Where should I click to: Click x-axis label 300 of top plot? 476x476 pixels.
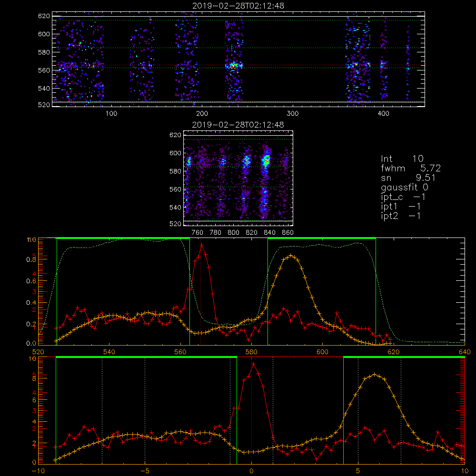[293, 114]
